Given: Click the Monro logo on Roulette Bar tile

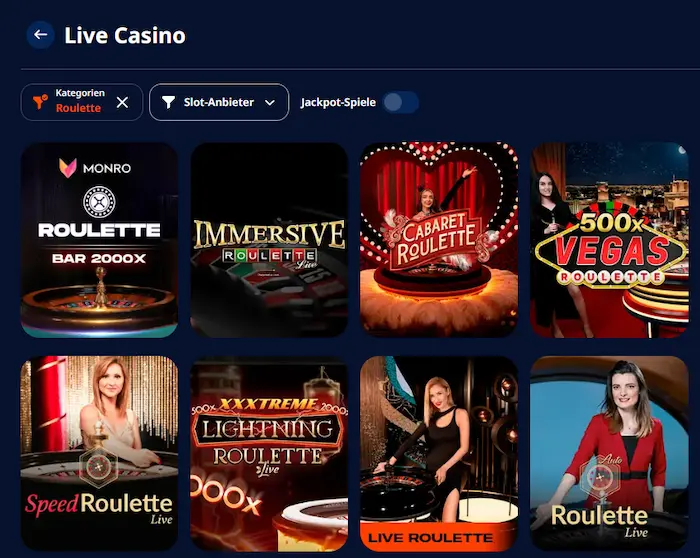Looking at the screenshot, I should tap(95, 168).
